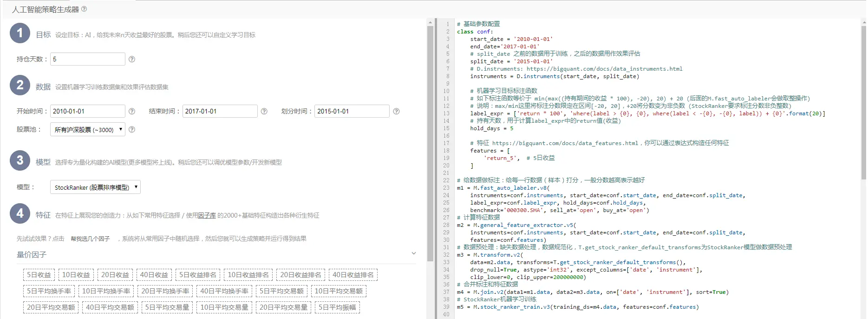
Task: Focus the 结束时间 date input
Action: tap(220, 111)
